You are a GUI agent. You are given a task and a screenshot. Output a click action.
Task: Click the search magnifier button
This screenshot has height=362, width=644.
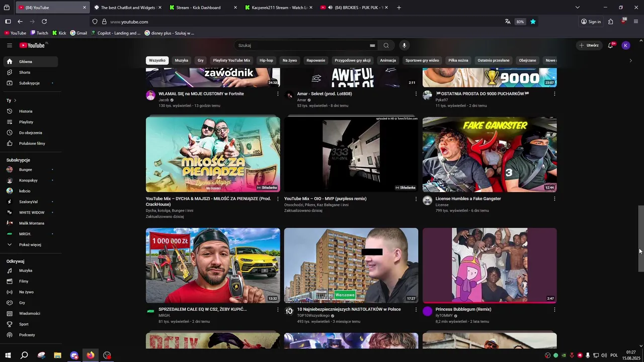tap(386, 45)
